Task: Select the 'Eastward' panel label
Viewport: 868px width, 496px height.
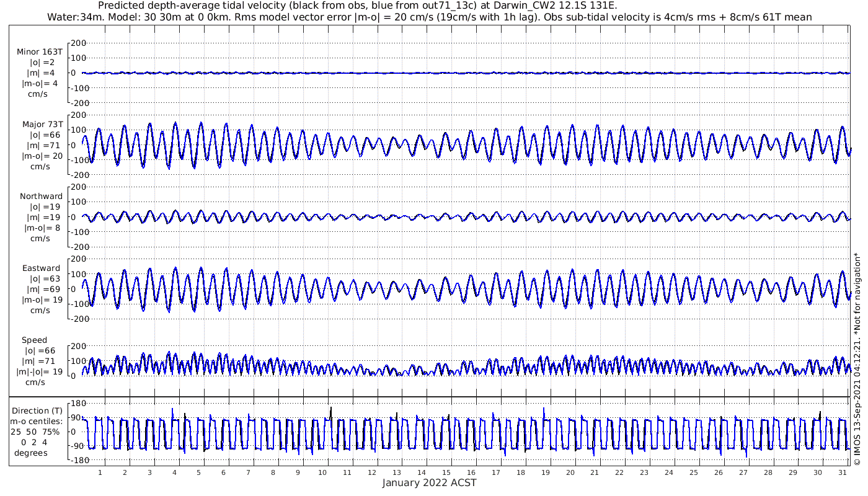Action: (x=41, y=268)
